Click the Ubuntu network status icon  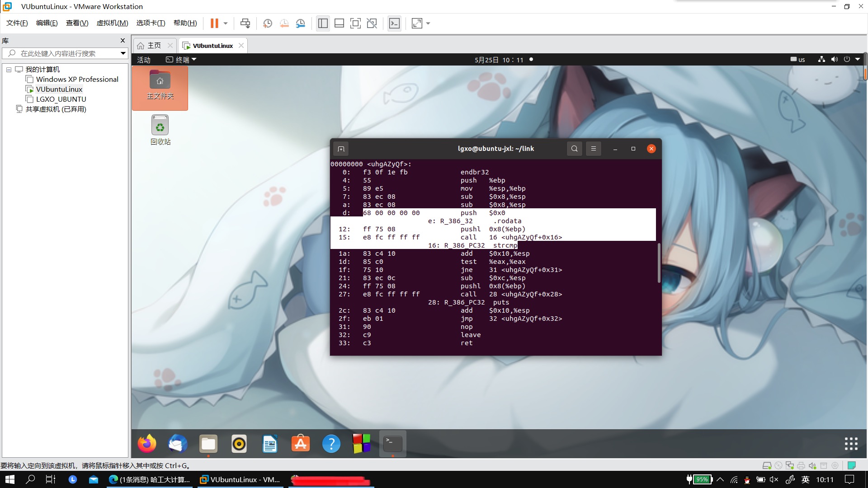[x=821, y=60]
